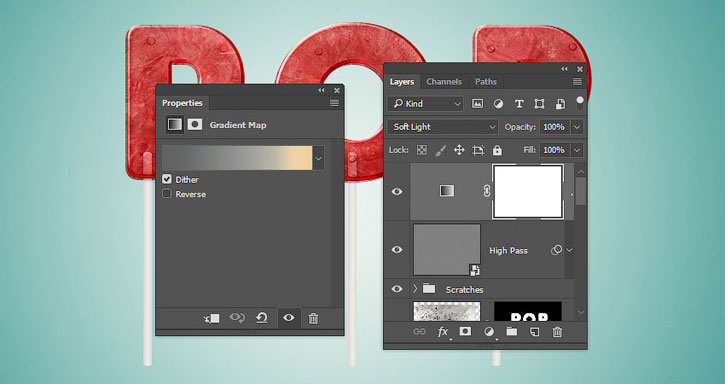Click the Fill value field
This screenshot has width=725, height=384.
pos(554,150)
